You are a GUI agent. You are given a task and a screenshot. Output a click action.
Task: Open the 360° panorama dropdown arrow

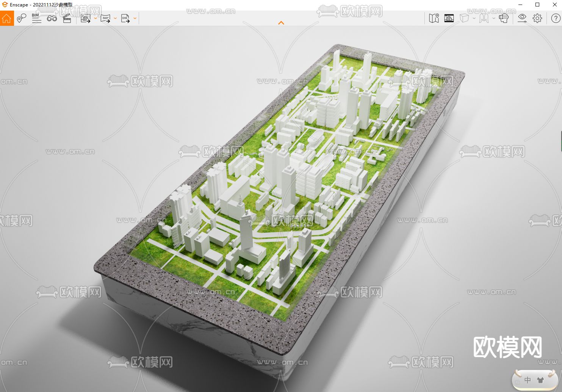point(115,18)
